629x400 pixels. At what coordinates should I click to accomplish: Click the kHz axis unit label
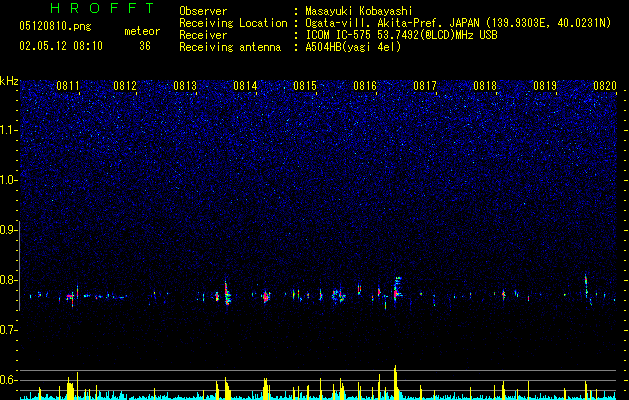click(9, 81)
